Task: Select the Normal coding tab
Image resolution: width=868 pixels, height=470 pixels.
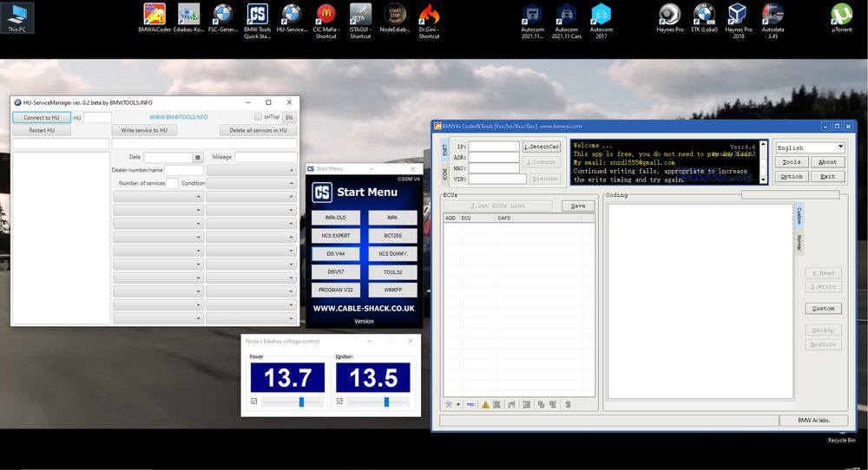Action: pos(799,243)
